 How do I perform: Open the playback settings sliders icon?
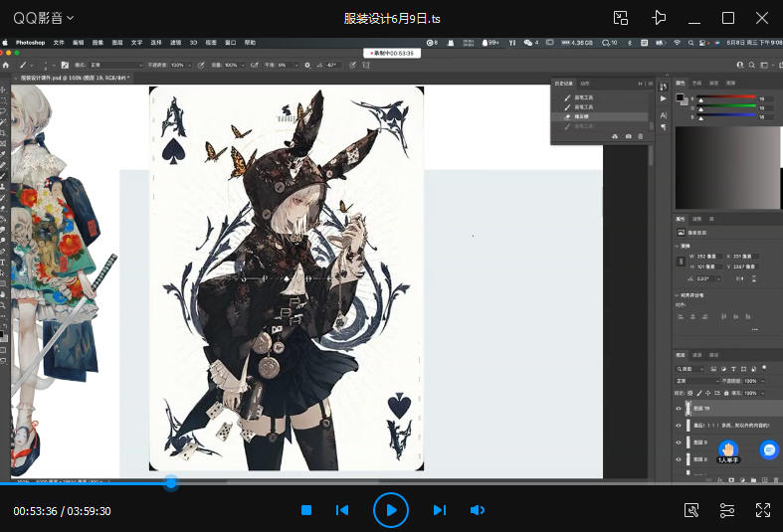(x=727, y=510)
